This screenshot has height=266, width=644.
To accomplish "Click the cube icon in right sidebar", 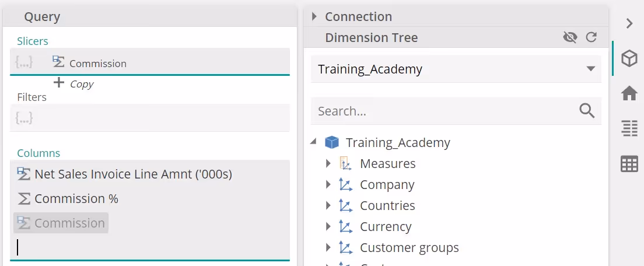I will (629, 58).
